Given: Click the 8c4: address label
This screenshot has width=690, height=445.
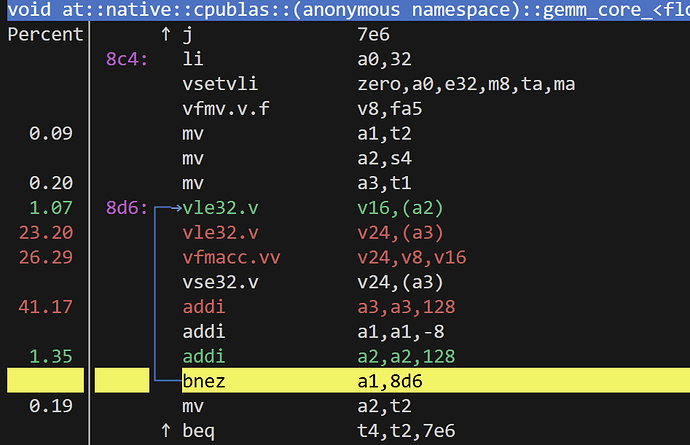Looking at the screenshot, I should [x=127, y=59].
